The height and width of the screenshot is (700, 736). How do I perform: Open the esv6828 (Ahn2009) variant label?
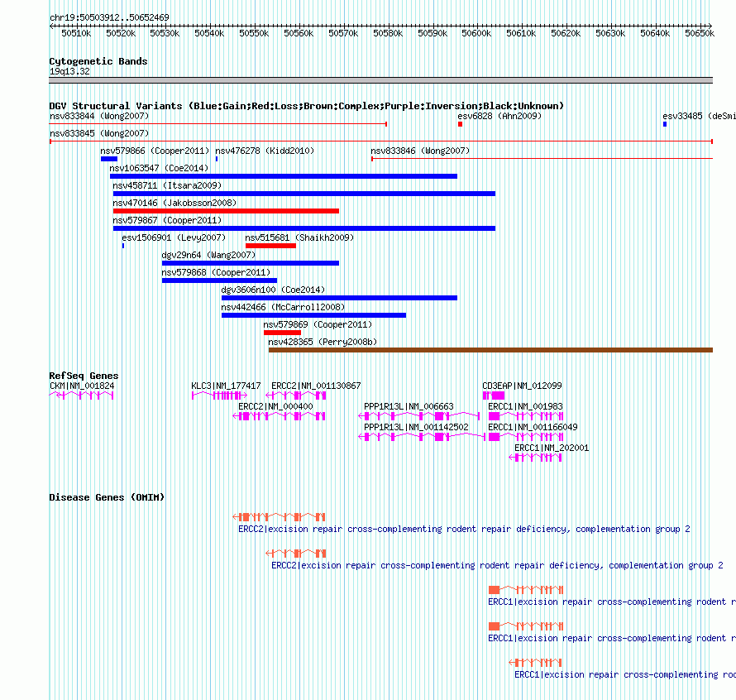(499, 116)
